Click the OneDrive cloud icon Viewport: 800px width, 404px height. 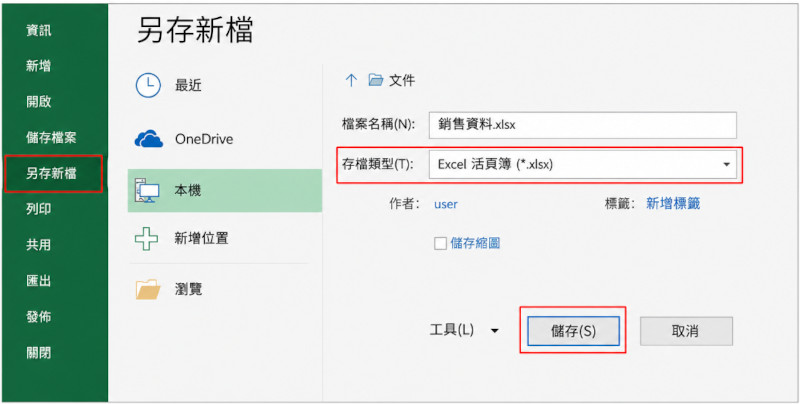point(148,139)
